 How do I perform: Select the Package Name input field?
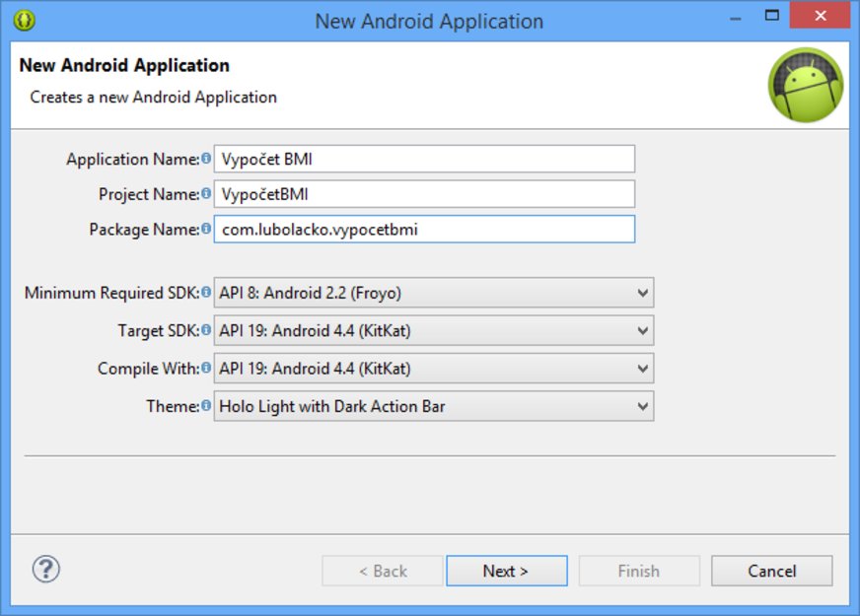click(424, 230)
